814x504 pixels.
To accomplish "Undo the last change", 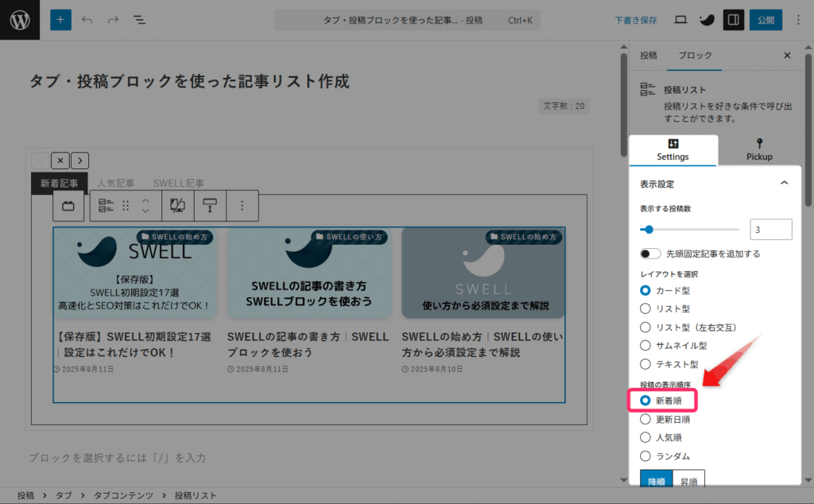I will click(87, 20).
